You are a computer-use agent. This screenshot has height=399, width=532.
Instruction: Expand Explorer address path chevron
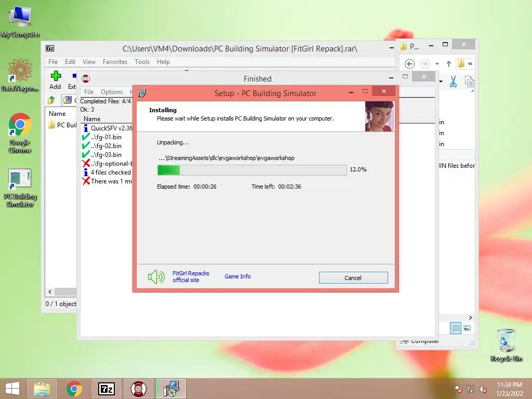470,63
